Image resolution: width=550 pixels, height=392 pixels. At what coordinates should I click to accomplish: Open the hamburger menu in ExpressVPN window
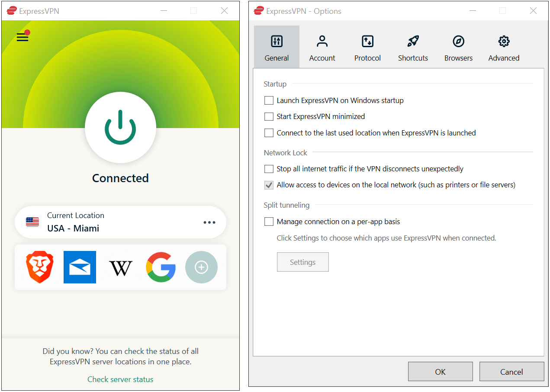(23, 37)
